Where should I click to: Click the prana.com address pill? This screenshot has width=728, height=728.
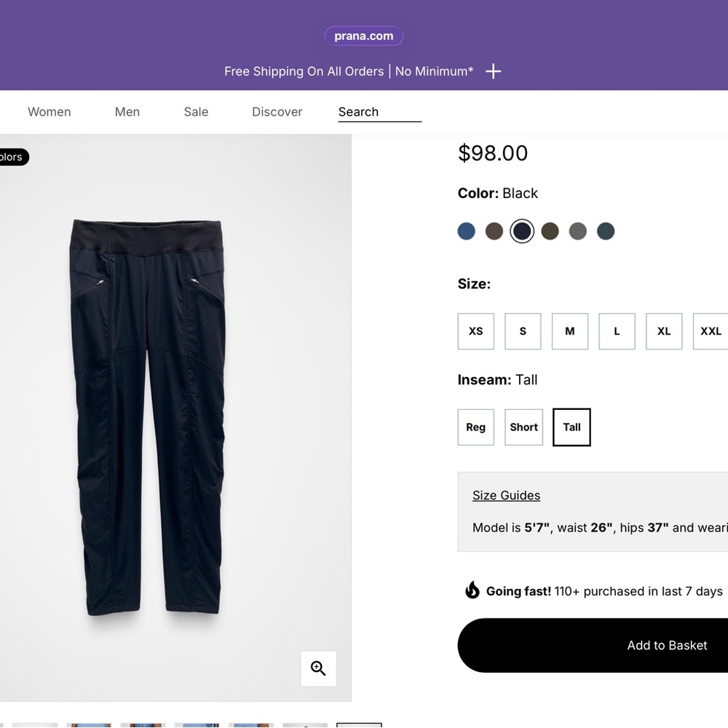click(x=363, y=36)
